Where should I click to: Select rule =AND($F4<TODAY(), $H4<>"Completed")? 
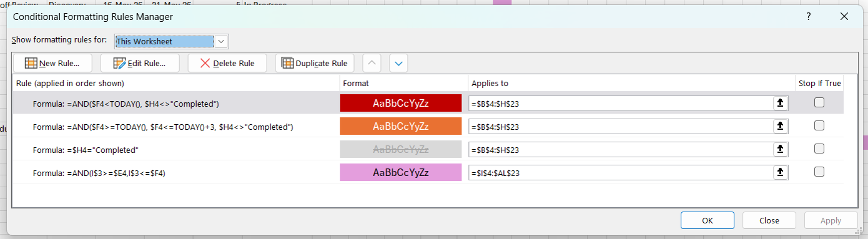point(126,104)
